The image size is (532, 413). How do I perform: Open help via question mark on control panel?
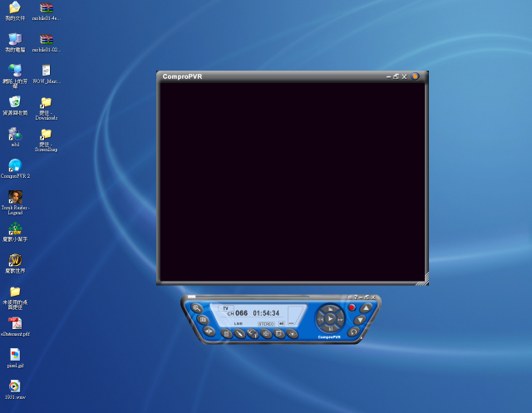(356, 297)
